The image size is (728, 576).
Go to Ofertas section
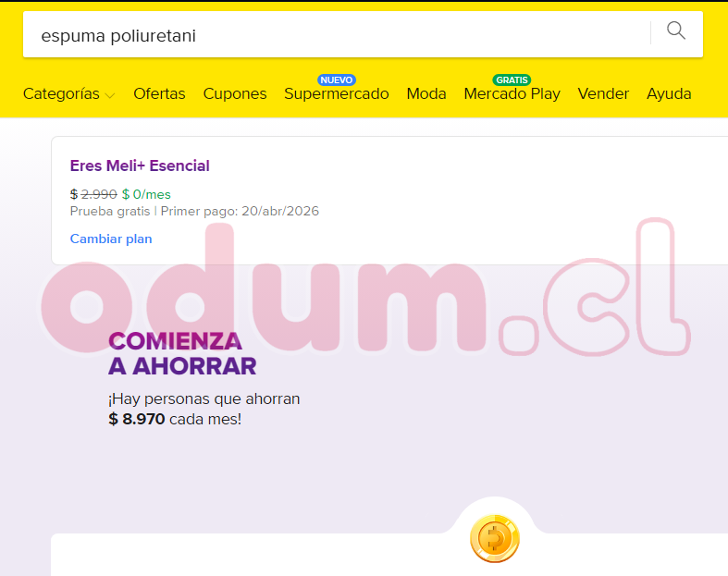(159, 93)
